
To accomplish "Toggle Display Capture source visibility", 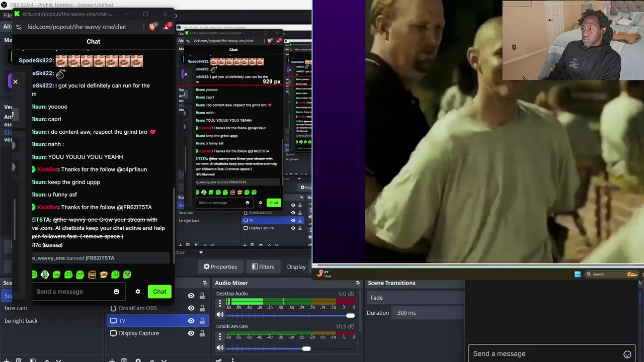I will tap(191, 333).
